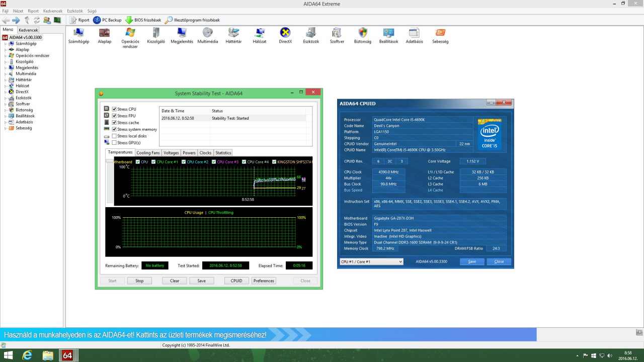Open the Alaplap category icon
Screen dimensions: 644x362
105,36
